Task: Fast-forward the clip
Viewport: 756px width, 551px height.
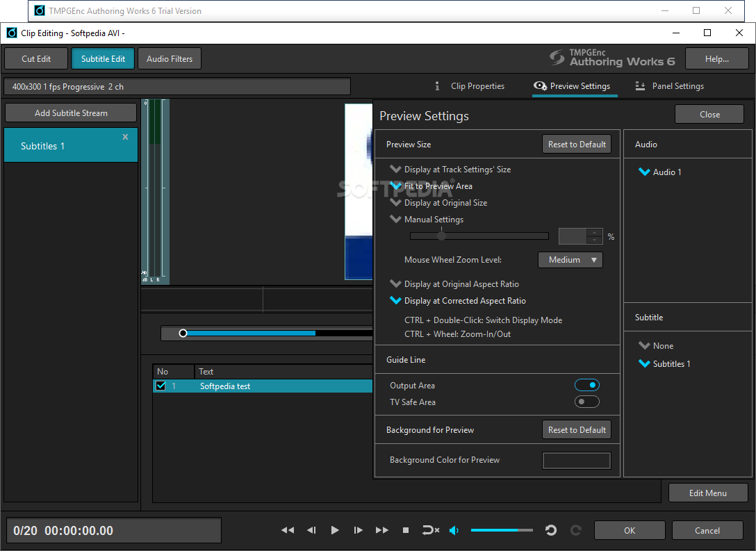Action: click(382, 530)
